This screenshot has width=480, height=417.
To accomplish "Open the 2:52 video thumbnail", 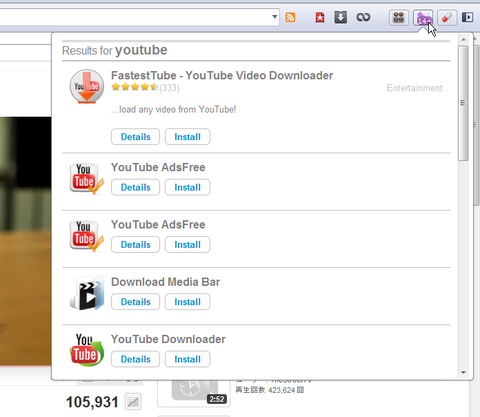I will (x=194, y=392).
